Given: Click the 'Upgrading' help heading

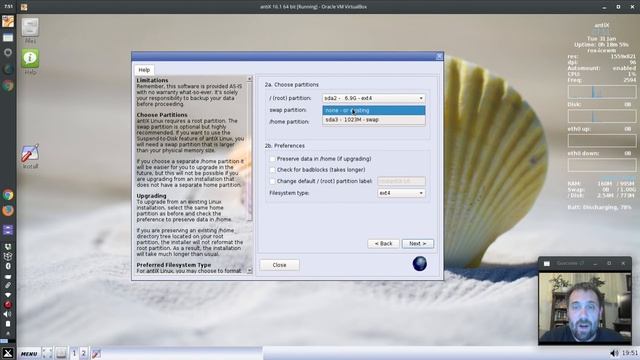Looking at the screenshot, I should tap(151, 196).
